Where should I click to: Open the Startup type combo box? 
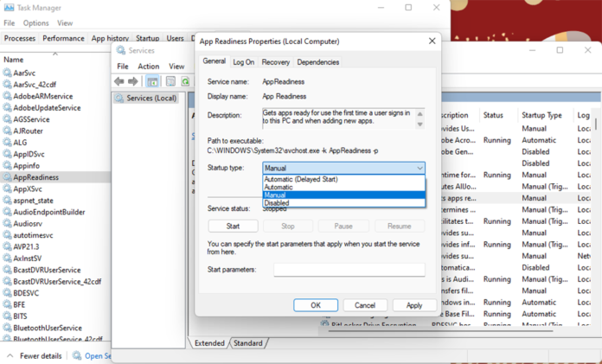point(344,169)
